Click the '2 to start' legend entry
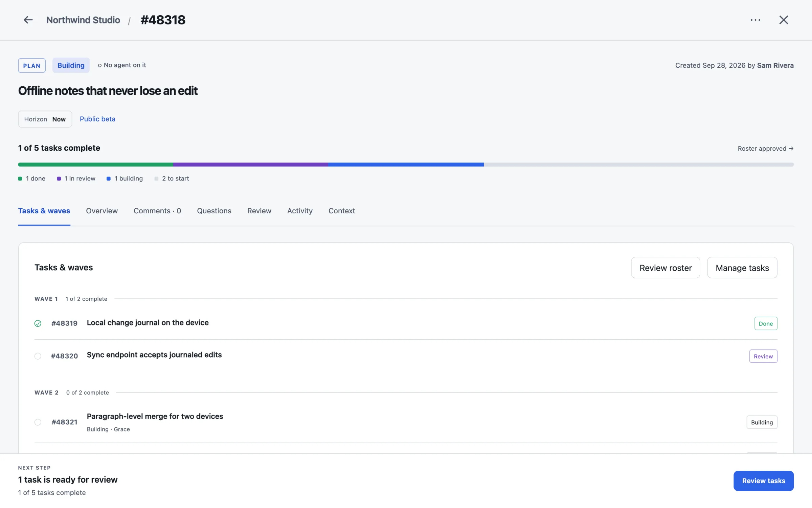The image size is (812, 508). (172, 178)
